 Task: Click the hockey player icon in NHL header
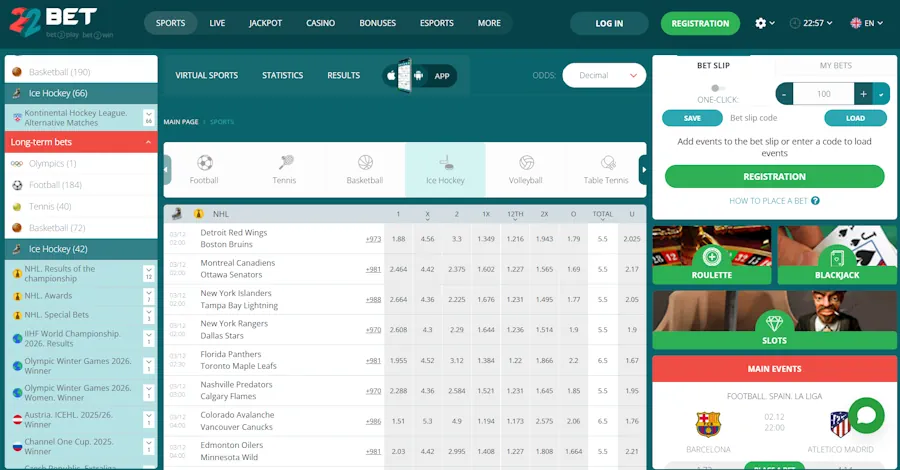point(177,214)
